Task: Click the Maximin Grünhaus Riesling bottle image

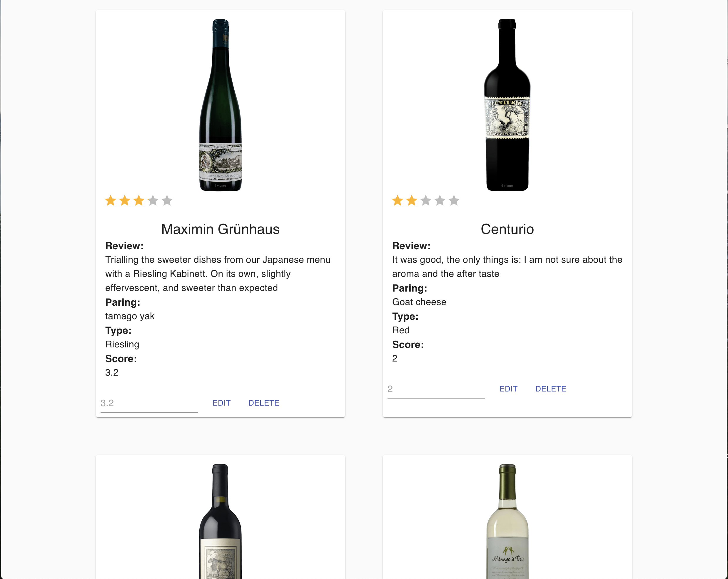Action: (x=221, y=105)
